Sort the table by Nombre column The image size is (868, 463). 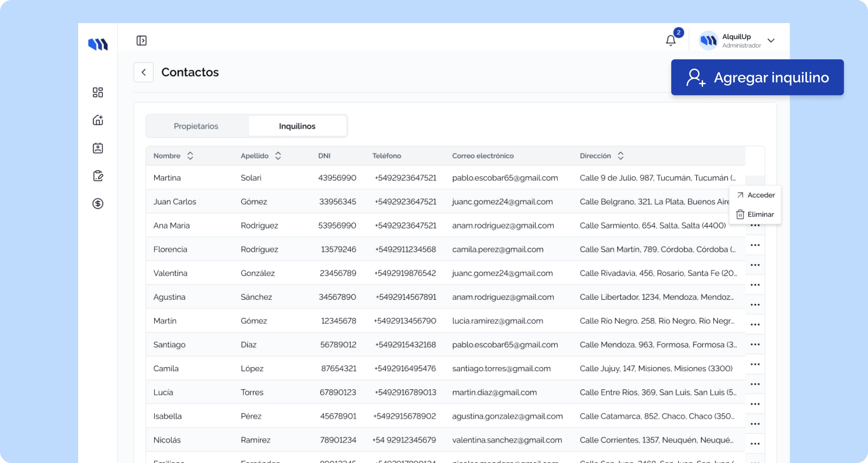[x=190, y=156]
